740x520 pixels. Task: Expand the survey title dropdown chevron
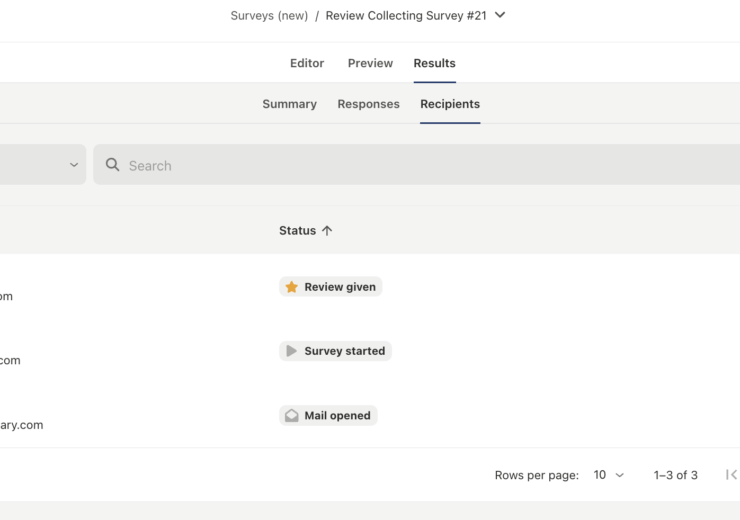pos(500,15)
